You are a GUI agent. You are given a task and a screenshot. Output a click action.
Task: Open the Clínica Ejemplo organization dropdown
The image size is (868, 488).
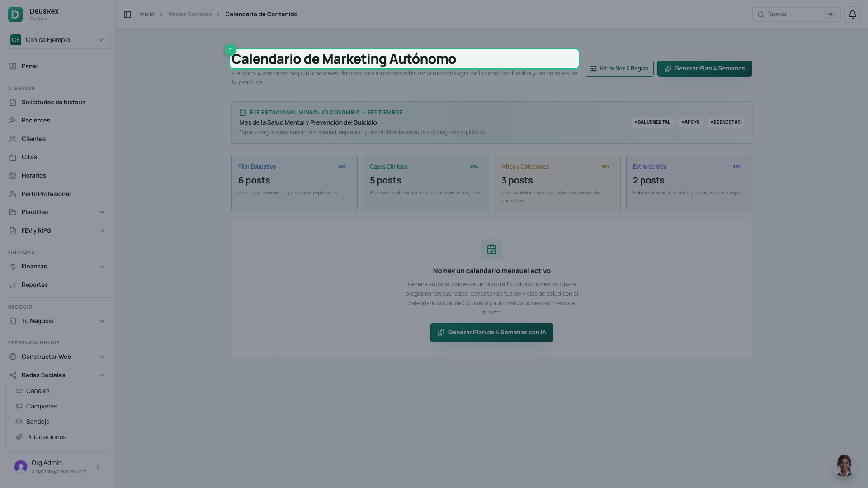(x=57, y=40)
